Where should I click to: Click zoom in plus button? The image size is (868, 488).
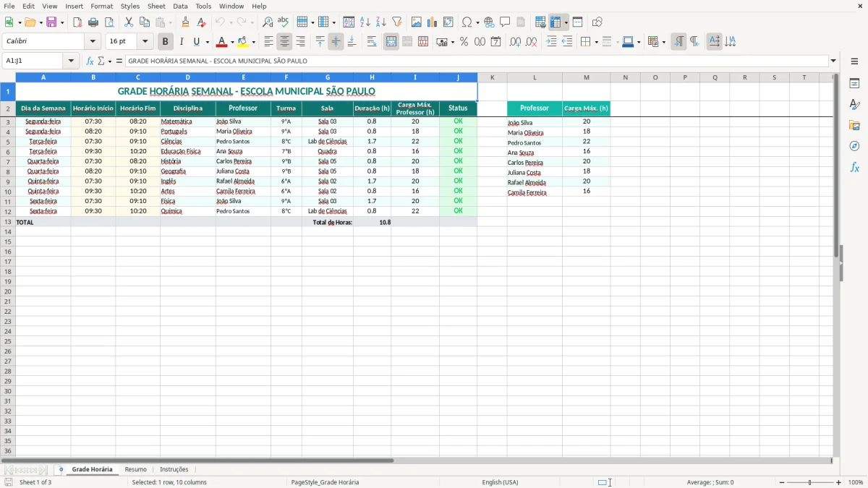tap(839, 482)
